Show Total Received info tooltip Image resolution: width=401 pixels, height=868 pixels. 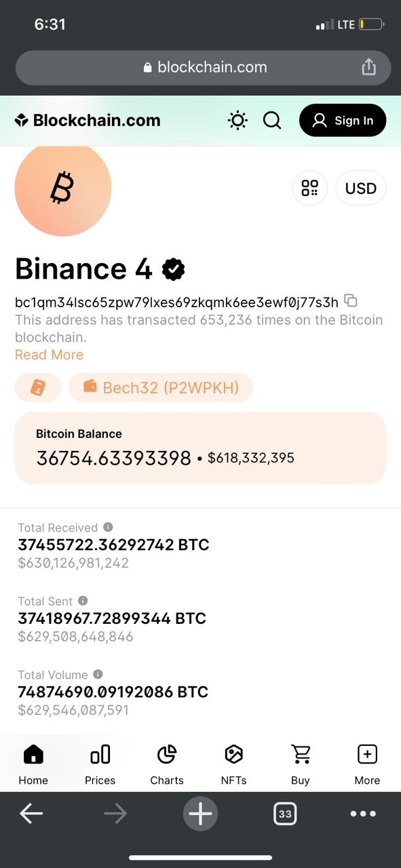tap(108, 527)
